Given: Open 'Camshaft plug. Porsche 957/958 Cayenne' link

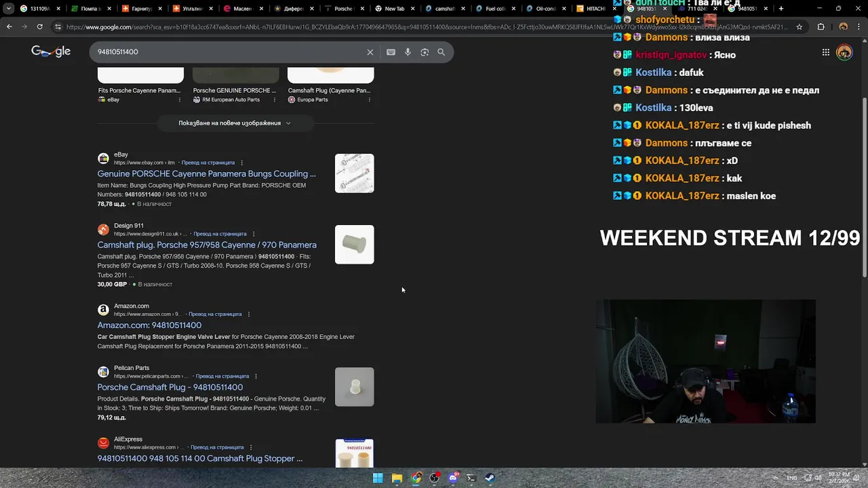Looking at the screenshot, I should click(x=207, y=245).
